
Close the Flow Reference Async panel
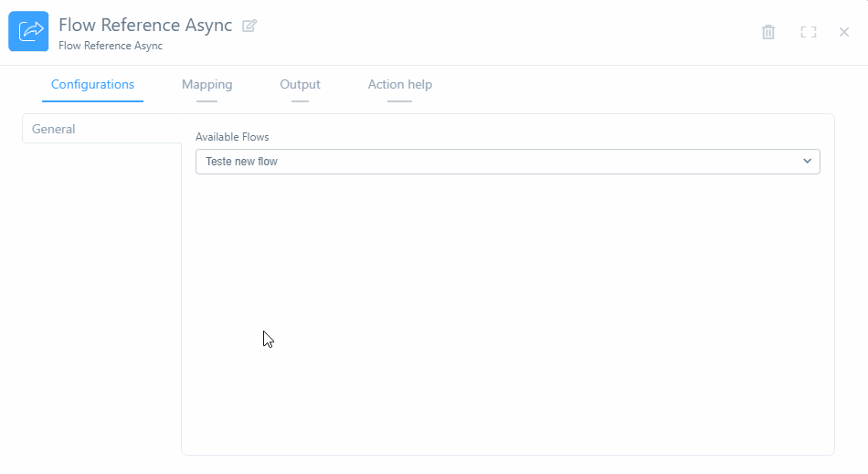coord(844,32)
